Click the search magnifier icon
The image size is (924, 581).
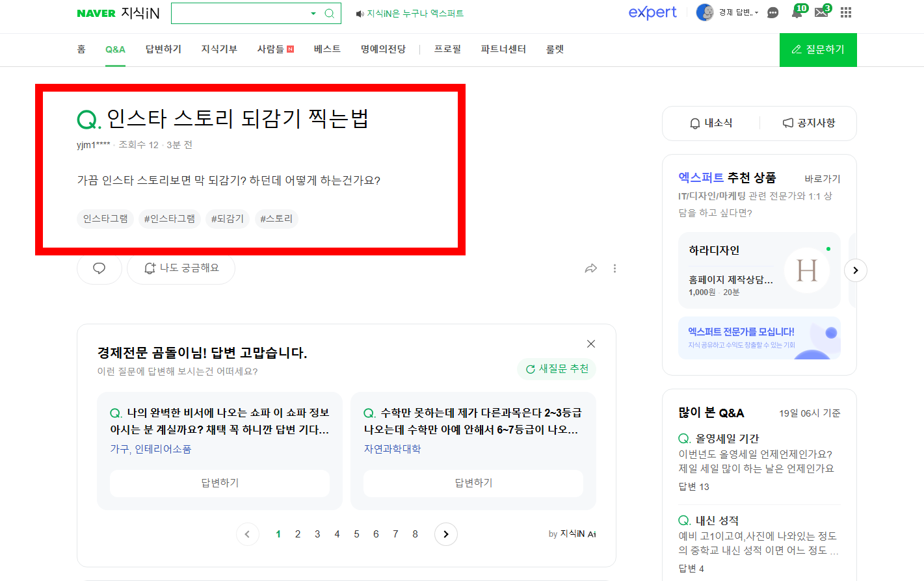(329, 13)
